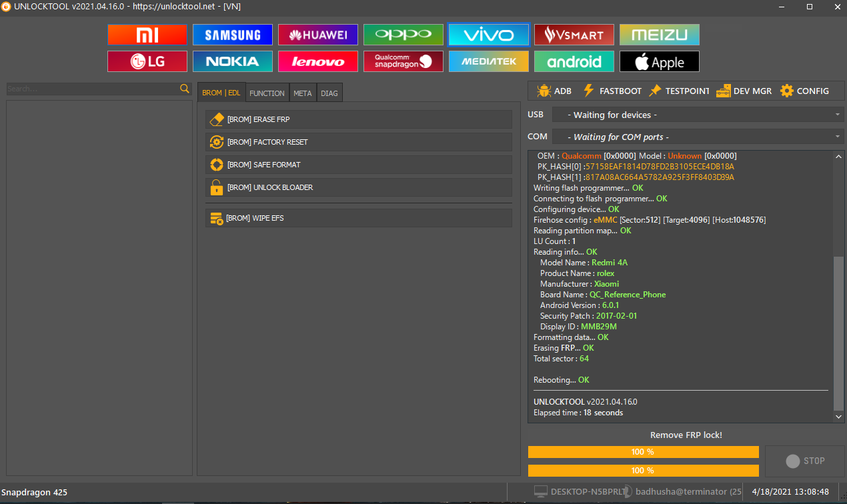Click "Manufacturer : Xiaomi" log line
Screen dimensions: 847x504
pyautogui.click(x=580, y=284)
